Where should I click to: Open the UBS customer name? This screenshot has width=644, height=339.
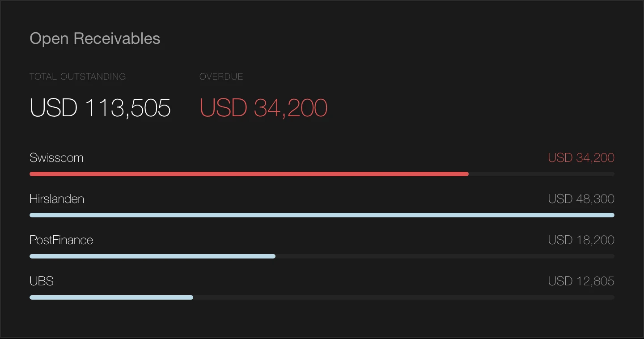click(x=42, y=281)
